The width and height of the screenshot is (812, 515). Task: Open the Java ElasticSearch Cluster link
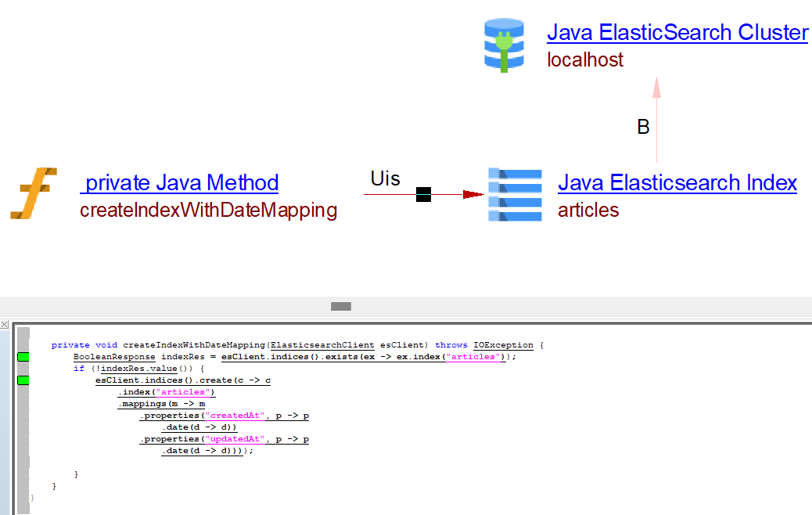coord(677,33)
